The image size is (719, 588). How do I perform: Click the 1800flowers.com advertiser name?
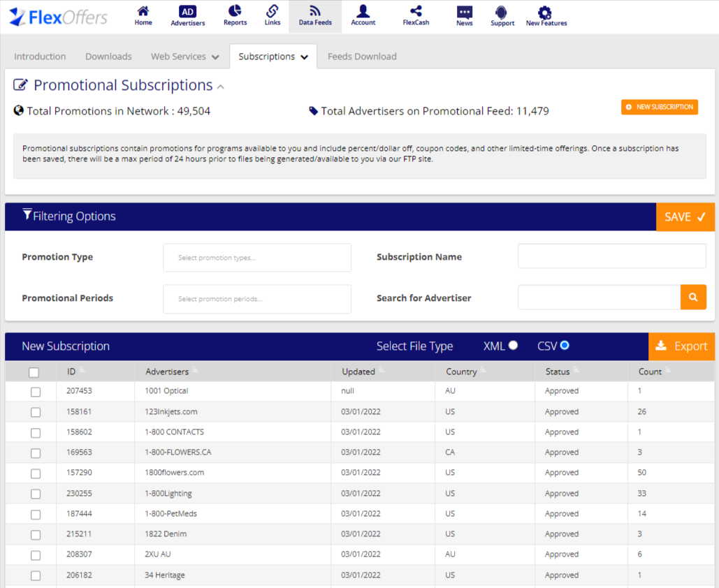coord(174,473)
